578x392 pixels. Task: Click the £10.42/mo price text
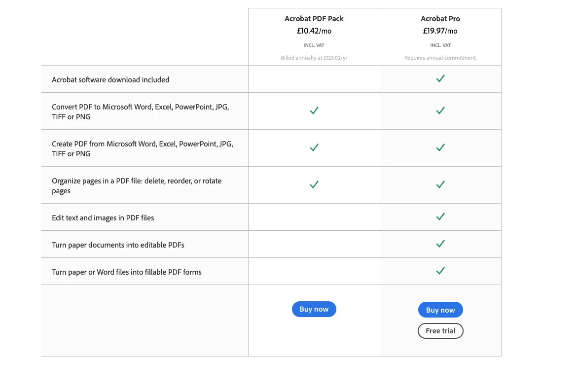314,31
